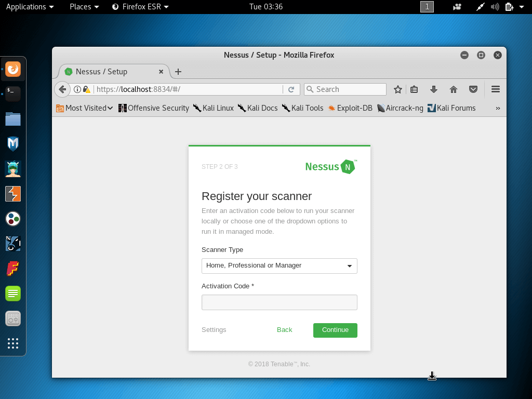
Task: Open the Tweaks tool dock icon
Action: click(13, 318)
